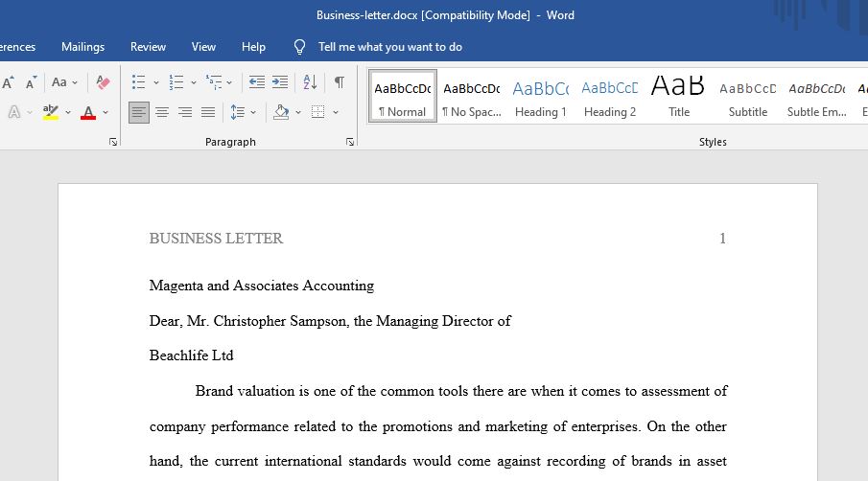Image resolution: width=868 pixels, height=481 pixels.
Task: Click the Magenta and Associates Accounting line
Action: coord(262,286)
